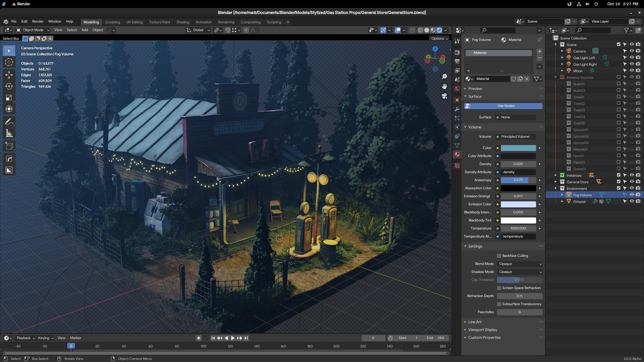Hide Fog Volume in viewport
644x362 pixels.
point(632,195)
